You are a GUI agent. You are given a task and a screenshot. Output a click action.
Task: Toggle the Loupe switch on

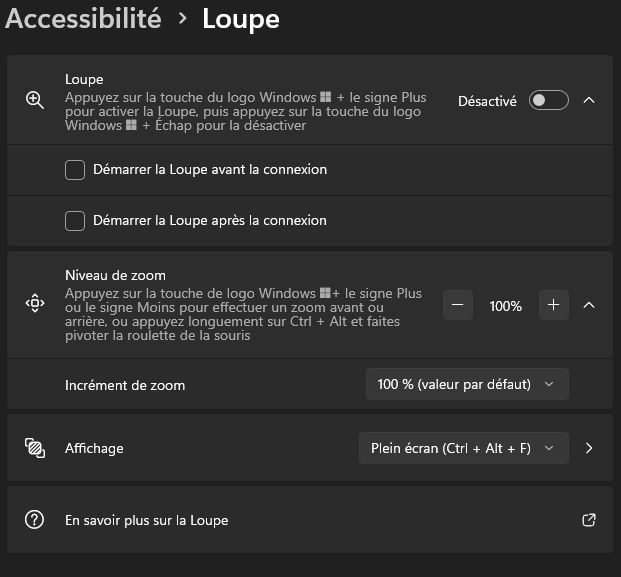(548, 100)
